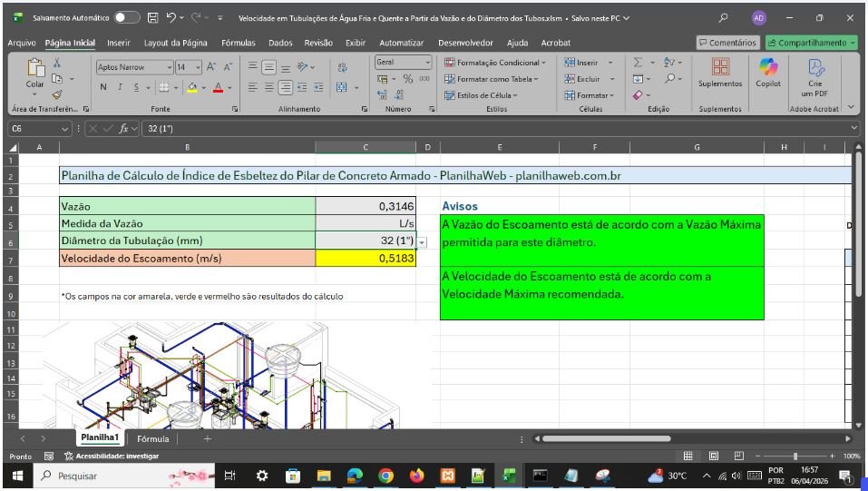Toggle the Salvamento Automático switch

point(127,17)
